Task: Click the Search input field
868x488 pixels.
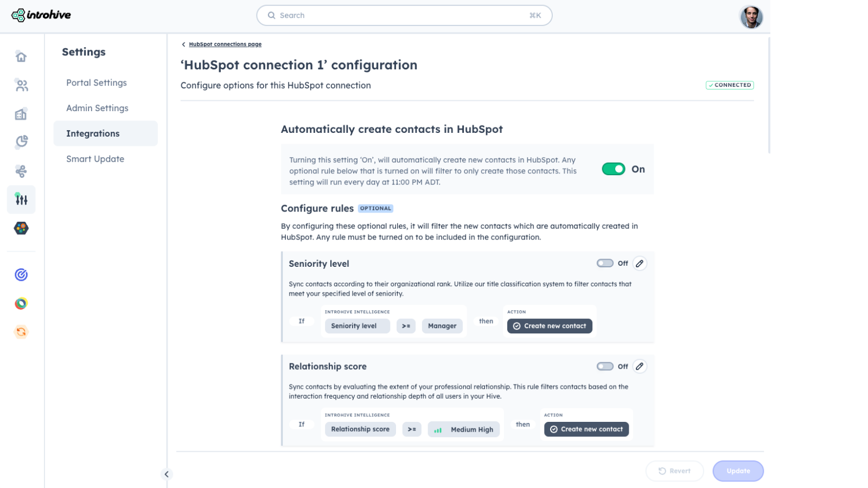Action: click(404, 16)
